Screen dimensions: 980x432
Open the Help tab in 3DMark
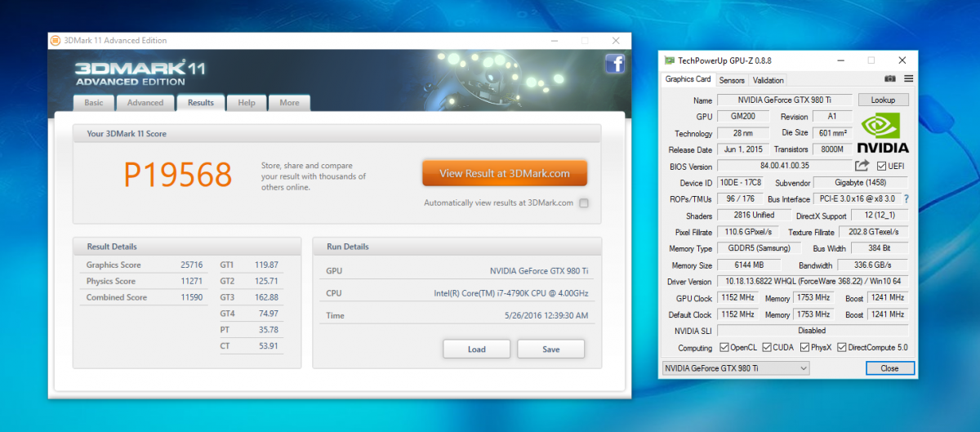coord(247,103)
